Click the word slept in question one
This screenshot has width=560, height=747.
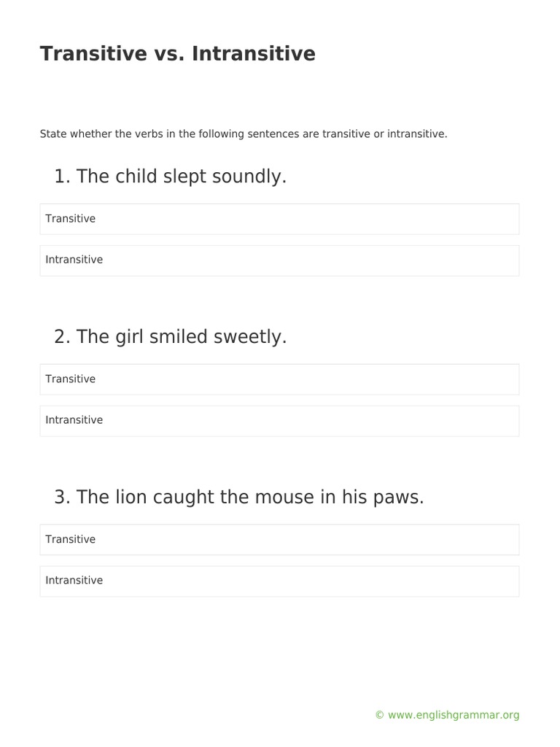(184, 177)
